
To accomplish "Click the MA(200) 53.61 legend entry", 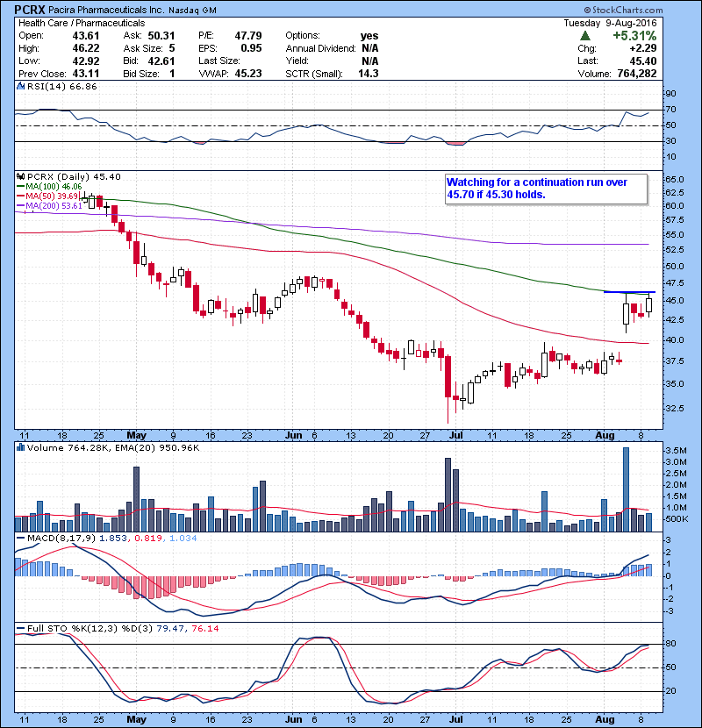I will [49, 205].
